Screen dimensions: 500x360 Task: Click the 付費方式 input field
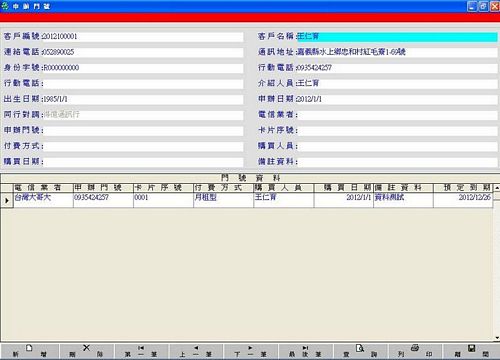143,146
